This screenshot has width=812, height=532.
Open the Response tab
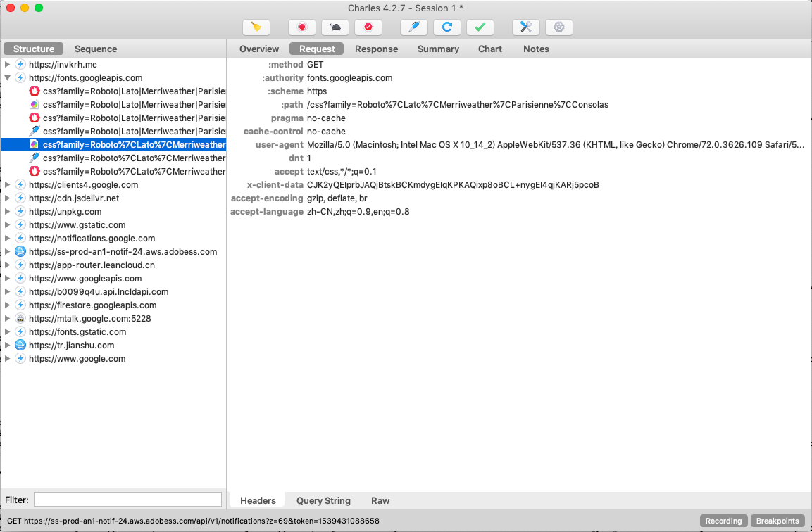[377, 49]
